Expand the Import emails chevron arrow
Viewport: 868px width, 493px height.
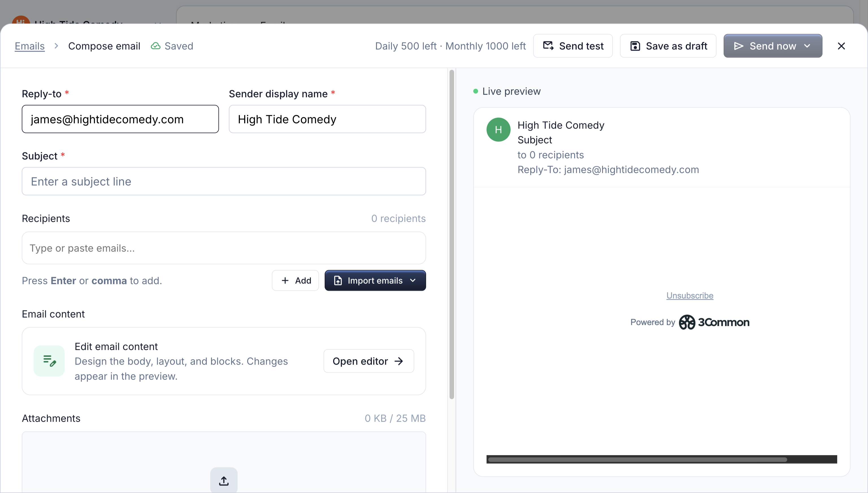[413, 280]
